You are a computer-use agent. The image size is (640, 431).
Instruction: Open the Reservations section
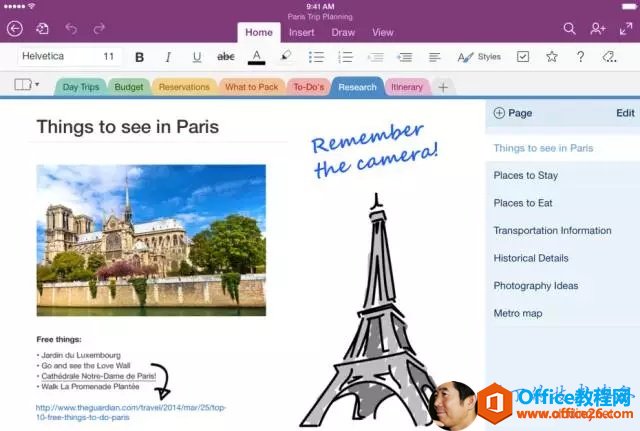tap(184, 87)
